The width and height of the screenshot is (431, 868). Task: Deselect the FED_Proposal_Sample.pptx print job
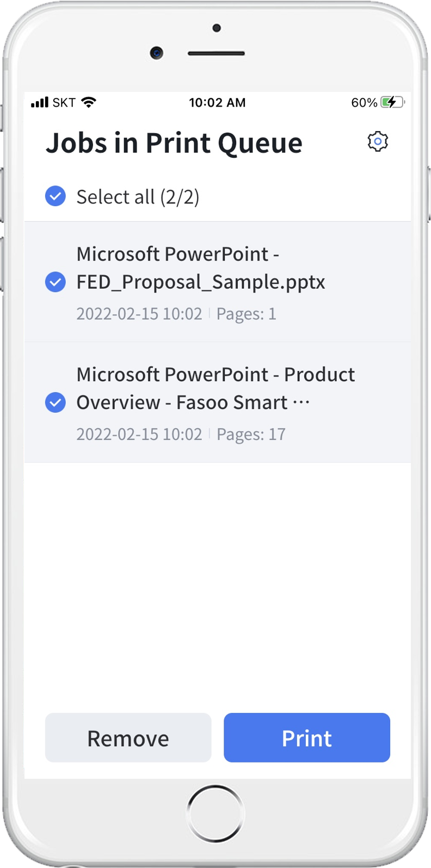pos(55,282)
